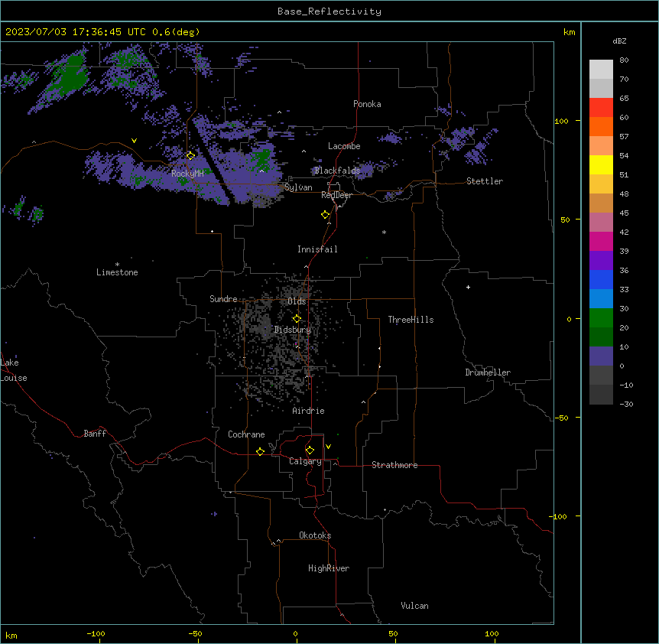Click the RedDeer city label
Screen dimensions: 659x644
[x=336, y=195]
